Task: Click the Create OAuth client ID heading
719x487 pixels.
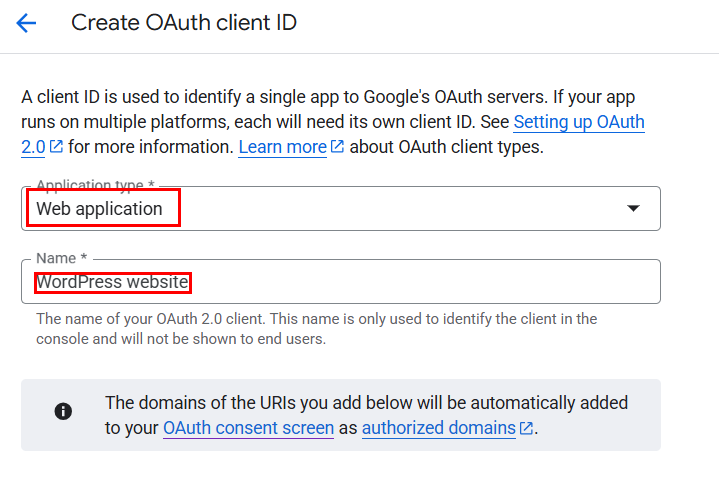Action: tap(184, 23)
